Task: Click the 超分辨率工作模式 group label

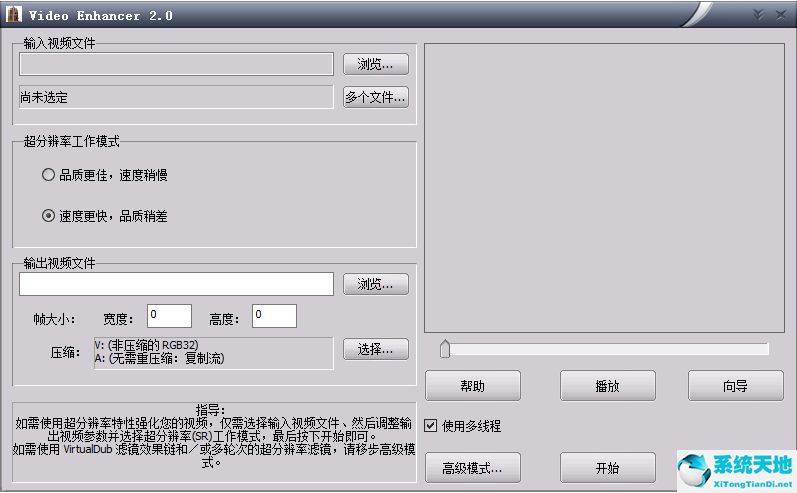Action: (x=72, y=141)
